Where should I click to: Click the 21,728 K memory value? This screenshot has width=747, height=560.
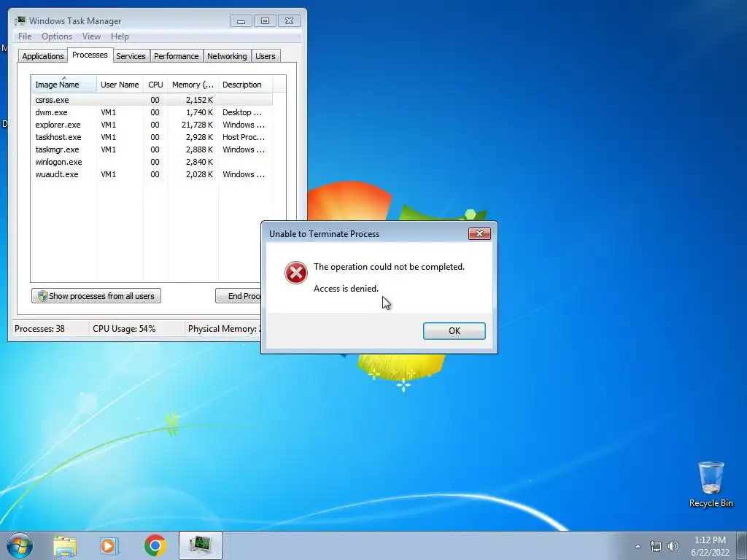[x=197, y=125]
